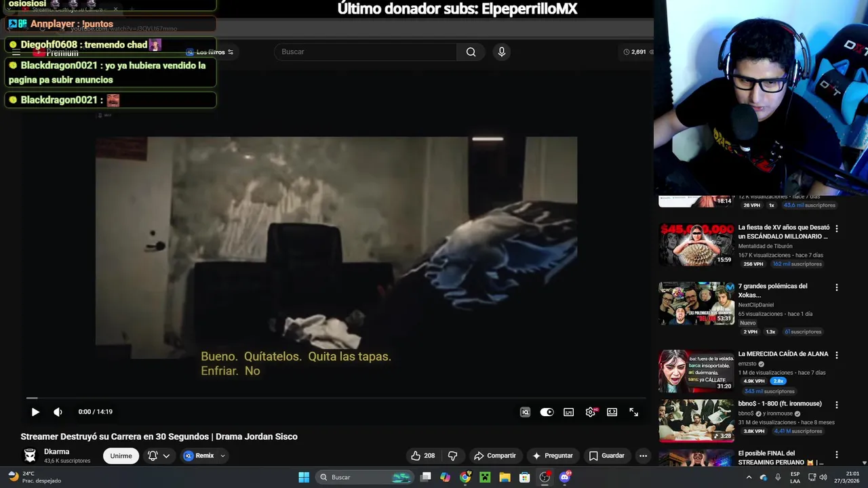Open Discord from the taskbar

tap(565, 477)
